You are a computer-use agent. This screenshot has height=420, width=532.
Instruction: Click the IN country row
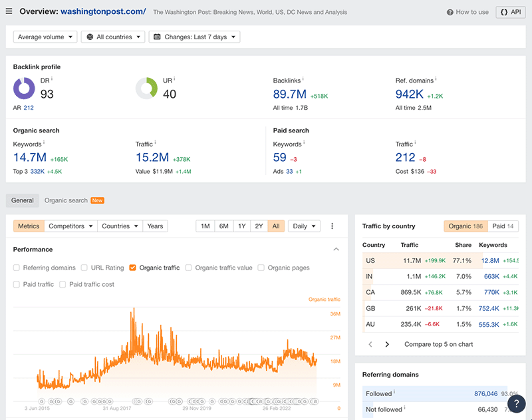(440, 277)
